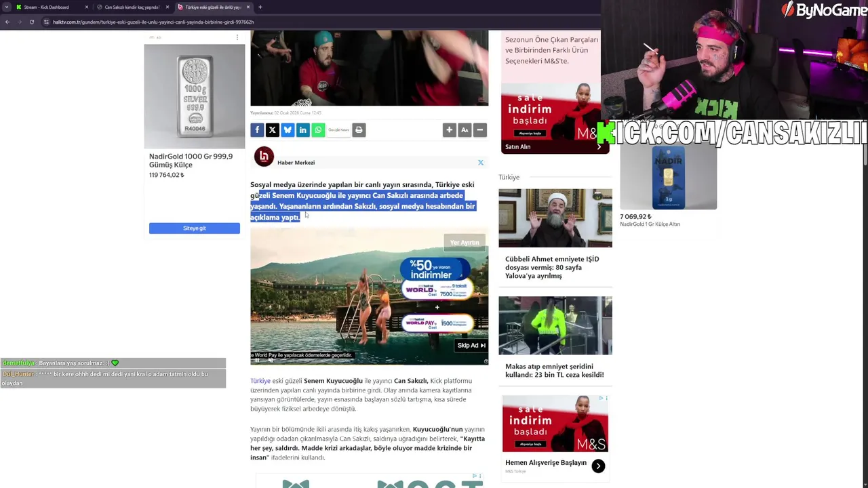The width and height of the screenshot is (868, 488).
Task: Close the Türkiye eski güzeli tab
Action: click(248, 7)
